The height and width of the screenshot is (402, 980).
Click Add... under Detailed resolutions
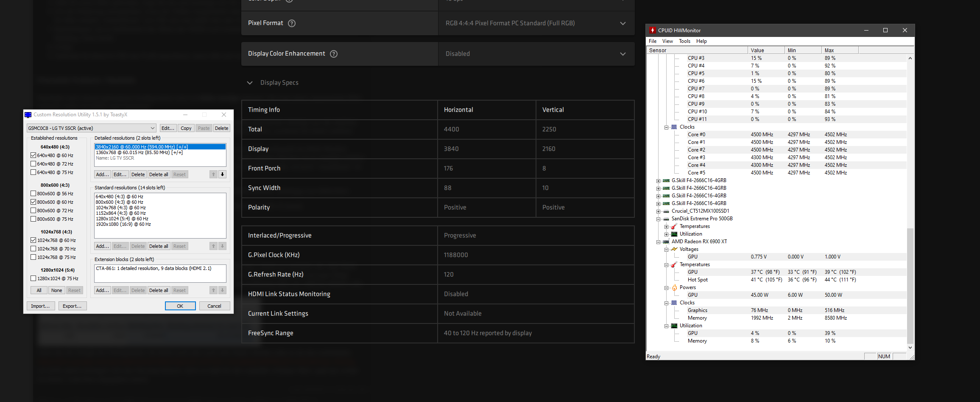point(102,174)
